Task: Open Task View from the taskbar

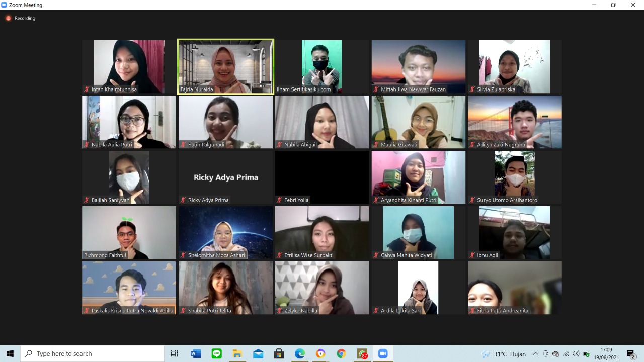Action: tap(175, 354)
